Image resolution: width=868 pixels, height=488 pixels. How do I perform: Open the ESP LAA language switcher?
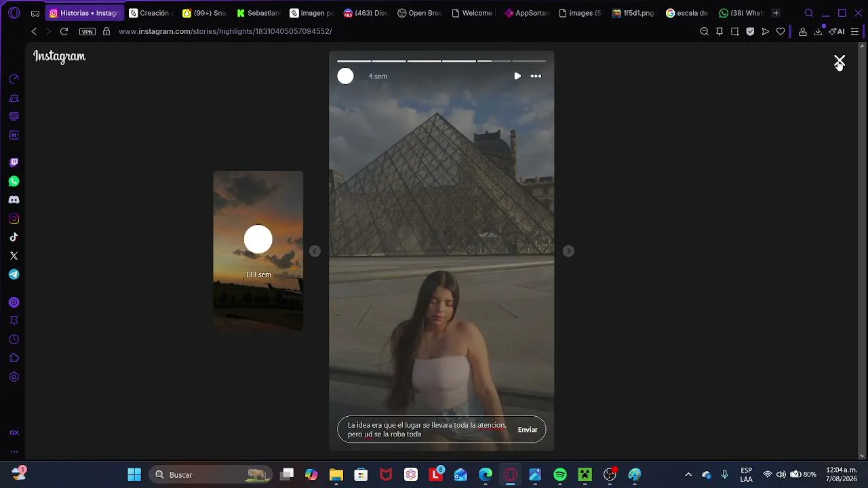pos(746,474)
